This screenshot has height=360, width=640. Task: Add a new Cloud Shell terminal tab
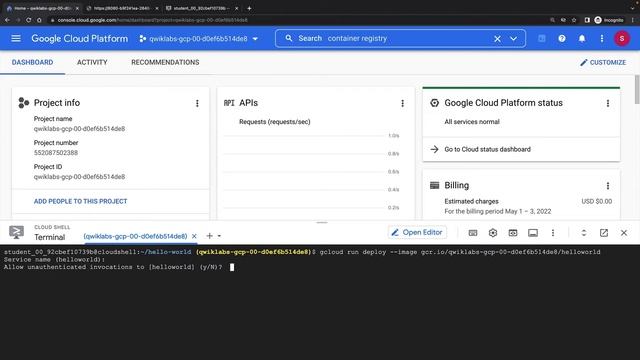coord(209,236)
